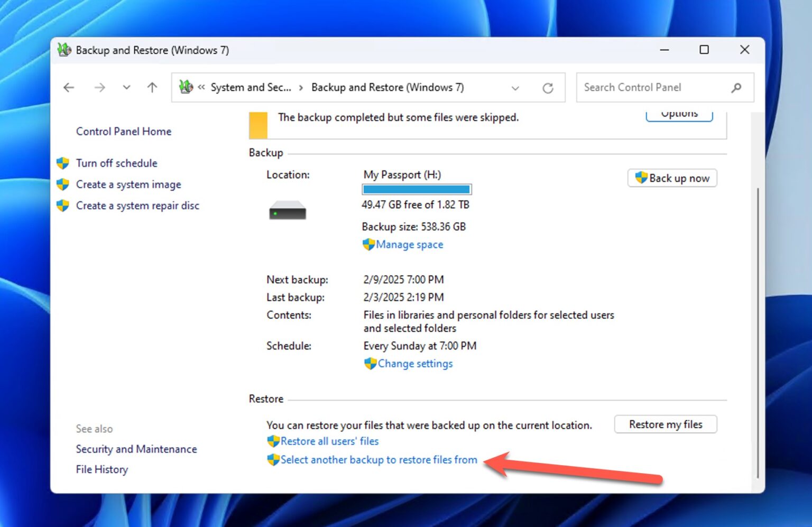Viewport: 812px width, 527px height.
Task: Click the vertical scrollbar thumb
Action: pos(758,333)
